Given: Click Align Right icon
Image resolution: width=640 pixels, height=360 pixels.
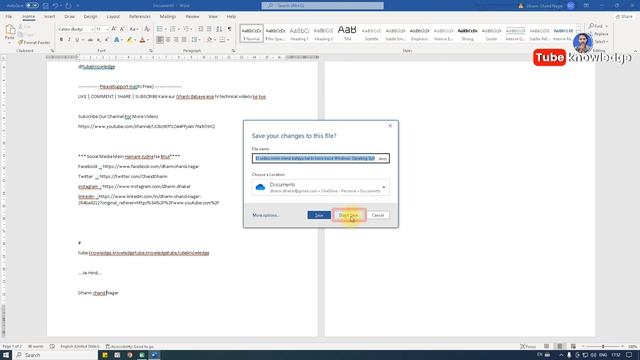Looking at the screenshot, I should click(x=176, y=40).
